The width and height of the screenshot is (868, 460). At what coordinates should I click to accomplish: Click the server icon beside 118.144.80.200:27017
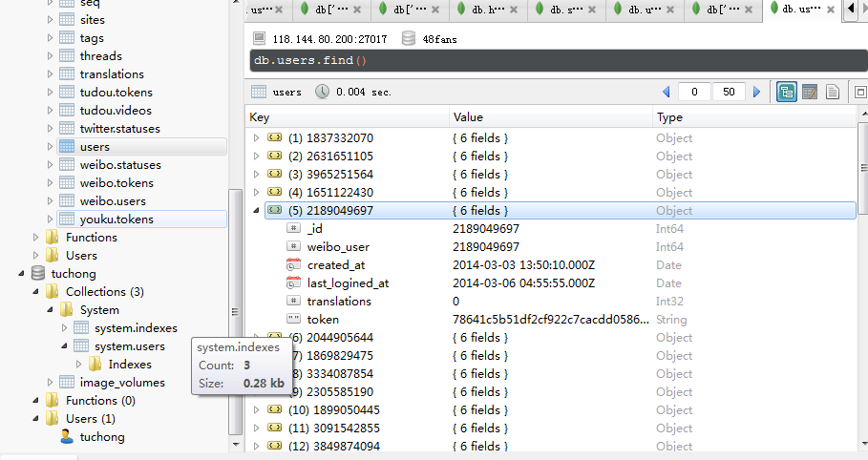coord(259,38)
